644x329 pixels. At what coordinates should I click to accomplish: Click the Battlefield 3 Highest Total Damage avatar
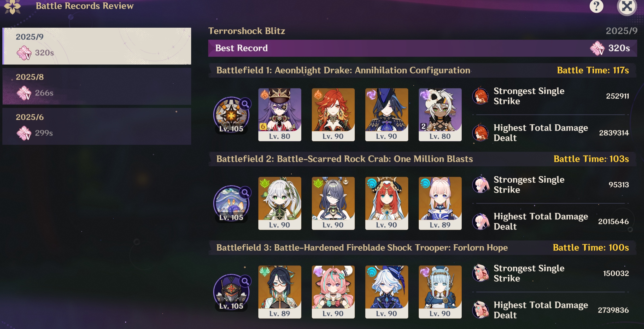coord(481,310)
